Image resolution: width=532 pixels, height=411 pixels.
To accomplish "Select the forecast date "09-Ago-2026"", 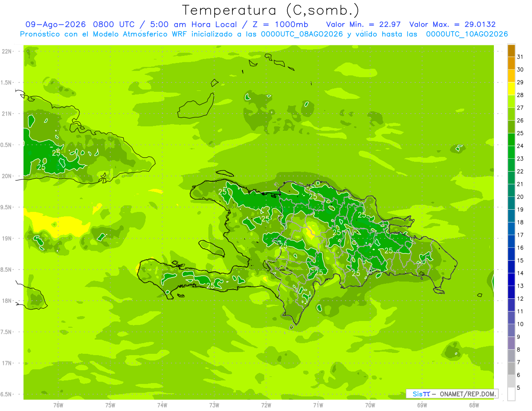I will [55, 24].
